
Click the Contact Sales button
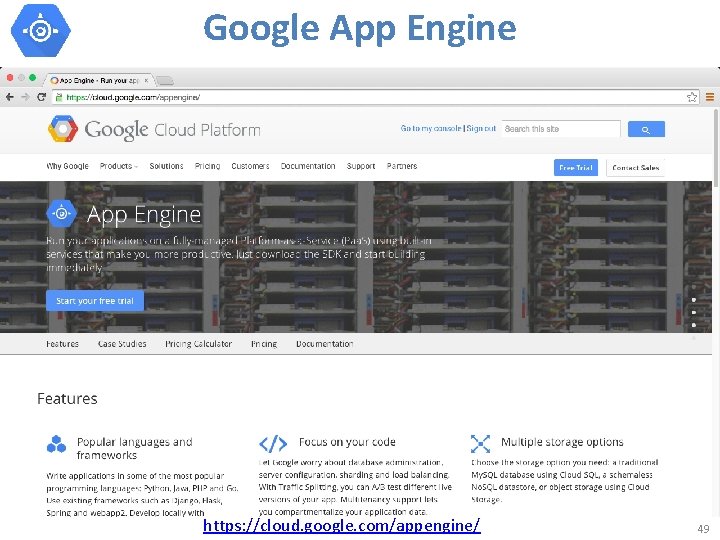click(x=636, y=168)
